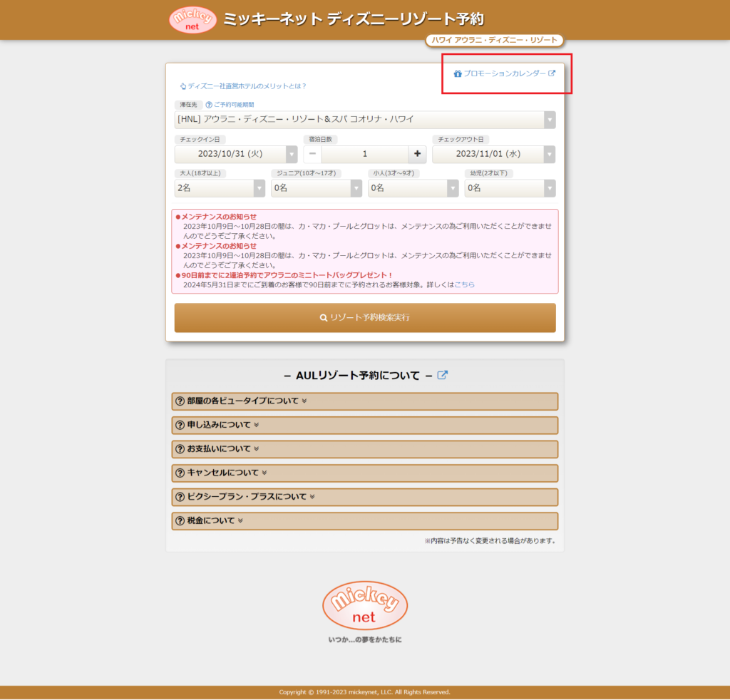Image resolution: width=730 pixels, height=700 pixels.
Task: Open the ジュニア(10才〜17才) count dropdown
Action: (317, 188)
